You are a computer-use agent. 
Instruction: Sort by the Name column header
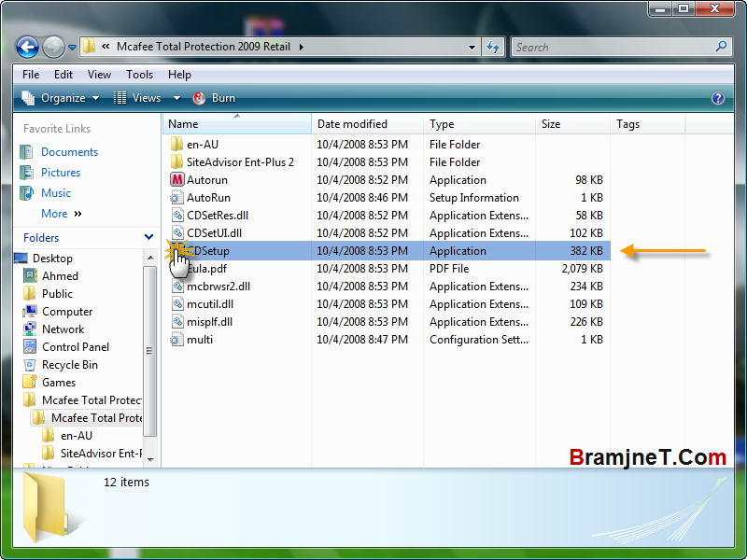click(237, 124)
